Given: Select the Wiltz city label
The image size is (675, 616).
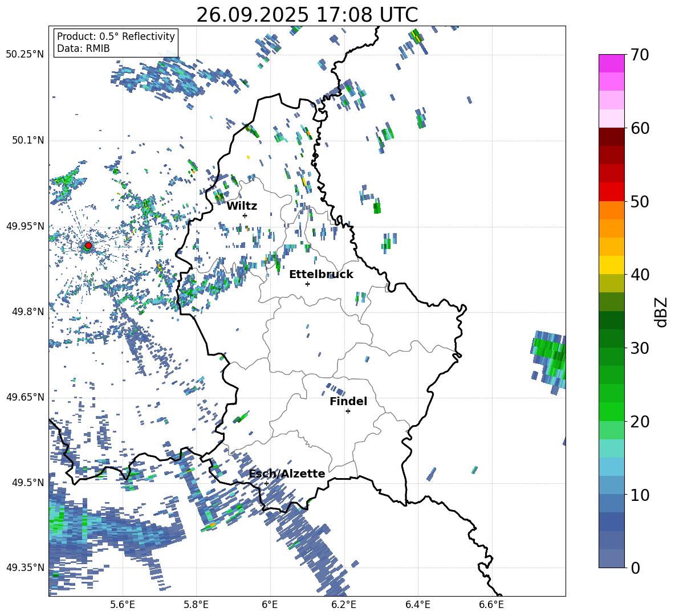Looking at the screenshot, I should (242, 206).
